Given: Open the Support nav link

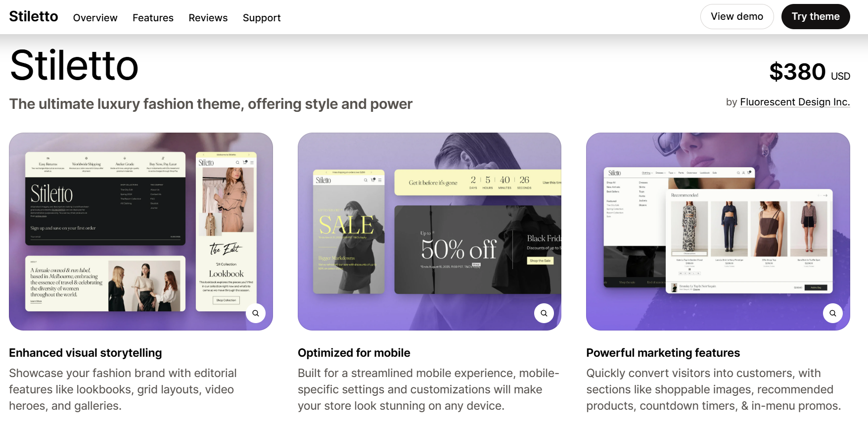Looking at the screenshot, I should 262,18.
